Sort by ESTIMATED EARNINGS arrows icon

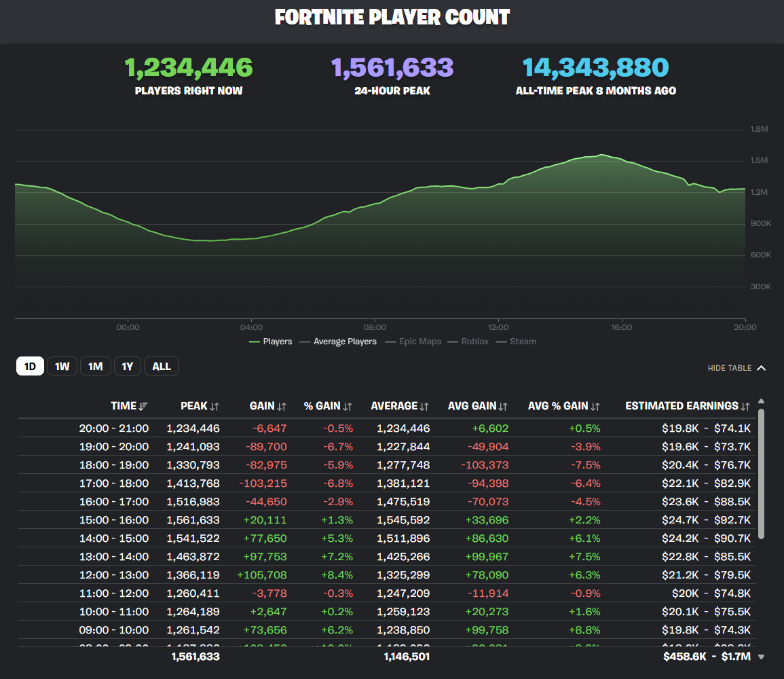[x=745, y=407]
